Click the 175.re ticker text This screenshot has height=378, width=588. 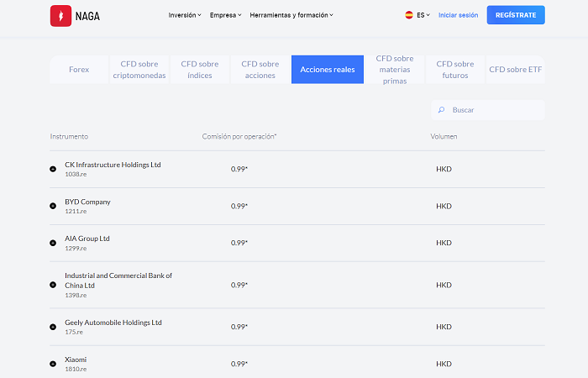point(74,332)
